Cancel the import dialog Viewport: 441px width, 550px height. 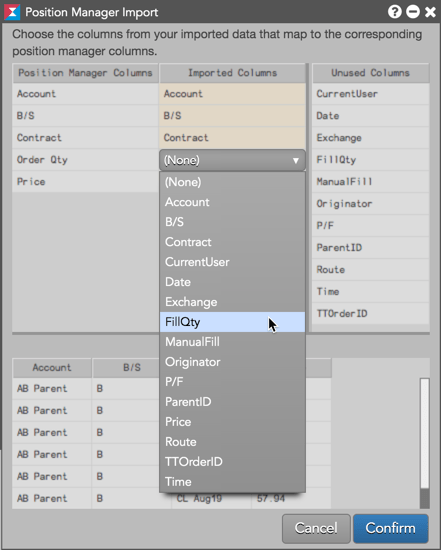316,528
